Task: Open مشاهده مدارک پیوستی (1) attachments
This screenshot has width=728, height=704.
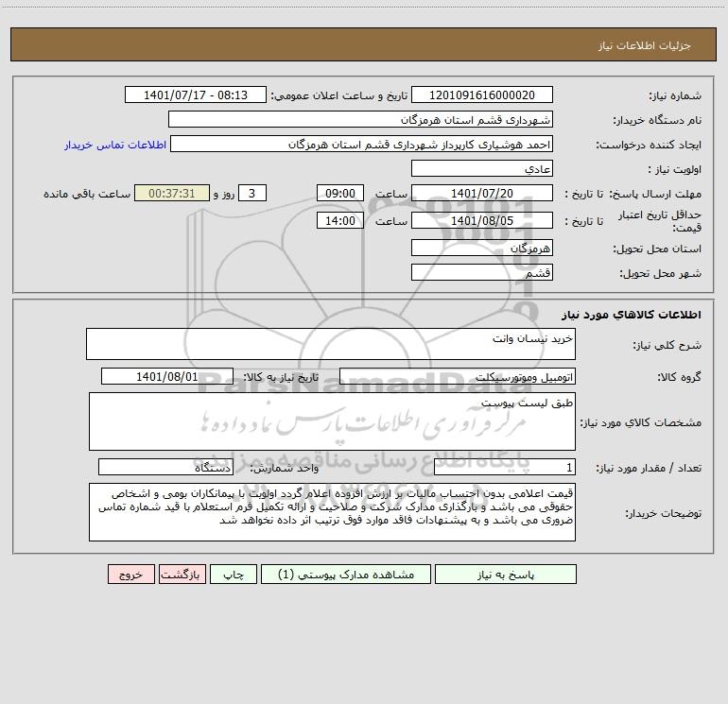Action: 346,574
